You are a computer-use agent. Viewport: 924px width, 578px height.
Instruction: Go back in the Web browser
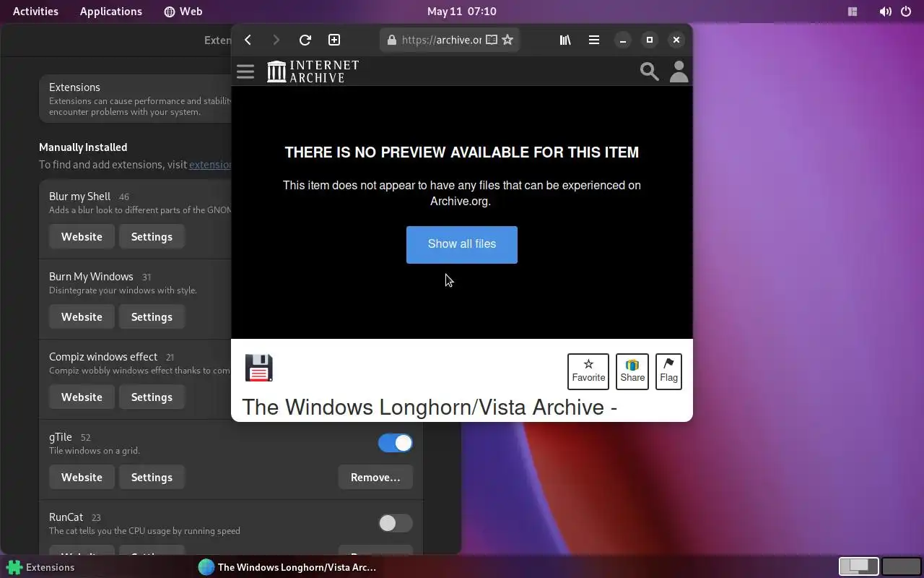248,40
